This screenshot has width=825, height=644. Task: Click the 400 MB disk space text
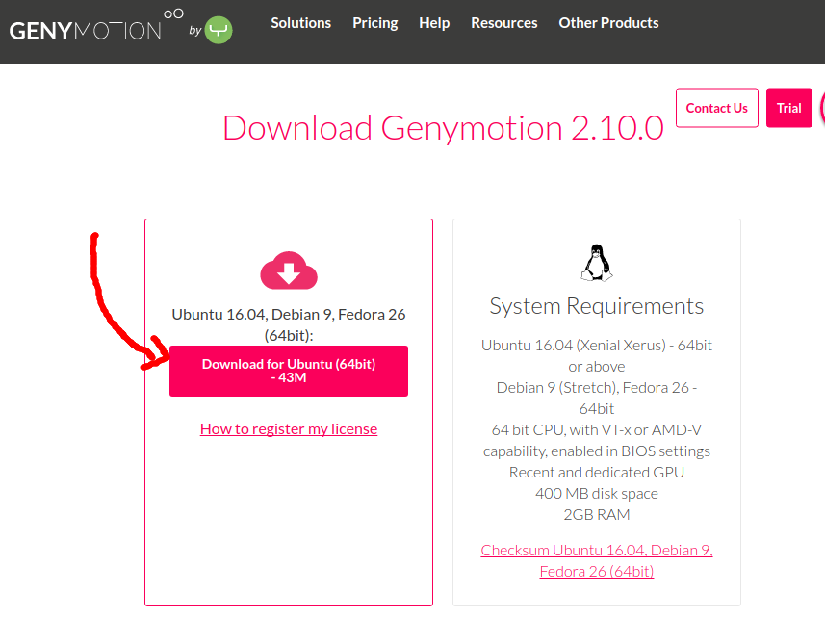point(597,494)
